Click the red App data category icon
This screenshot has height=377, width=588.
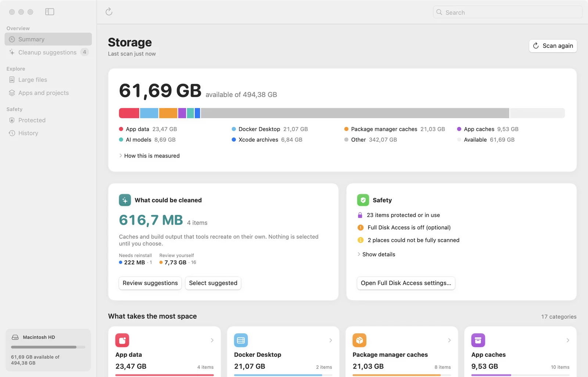[x=122, y=340]
